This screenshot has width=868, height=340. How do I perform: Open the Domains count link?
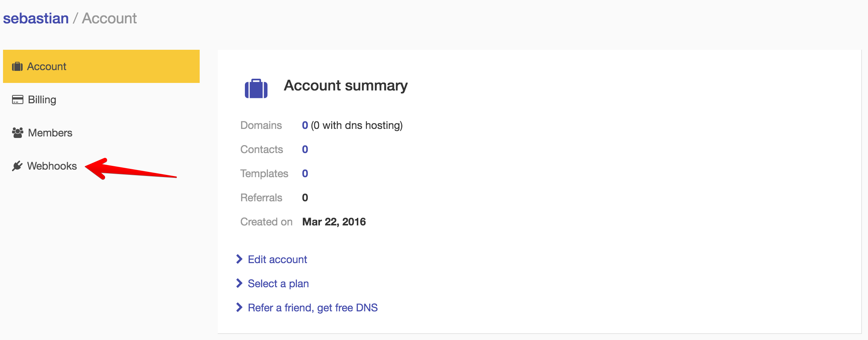tap(305, 125)
